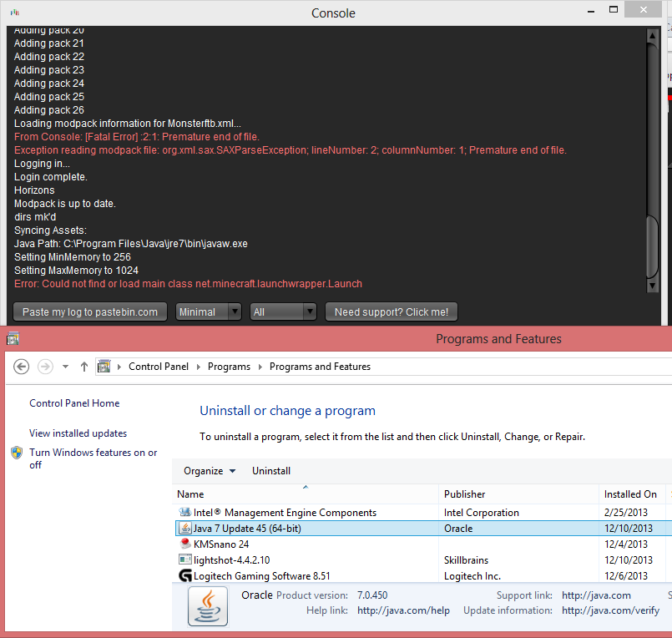
Task: Click the large Java icon in details pane
Action: pos(208,606)
